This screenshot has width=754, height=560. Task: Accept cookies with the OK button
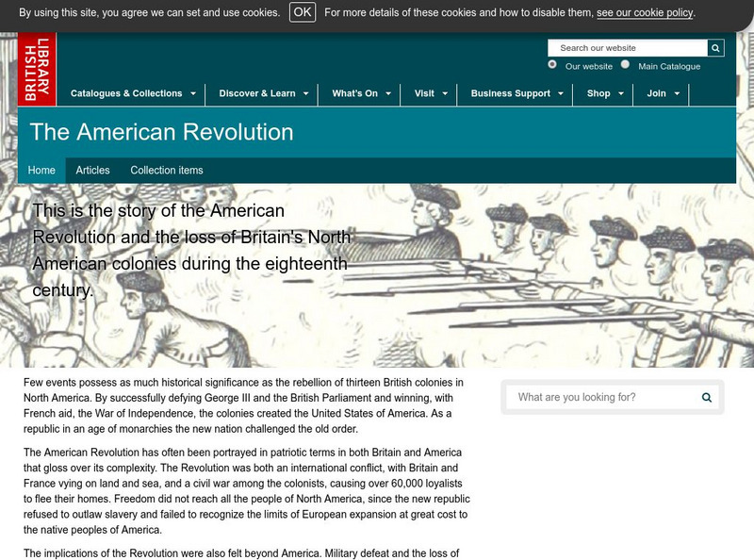click(303, 12)
